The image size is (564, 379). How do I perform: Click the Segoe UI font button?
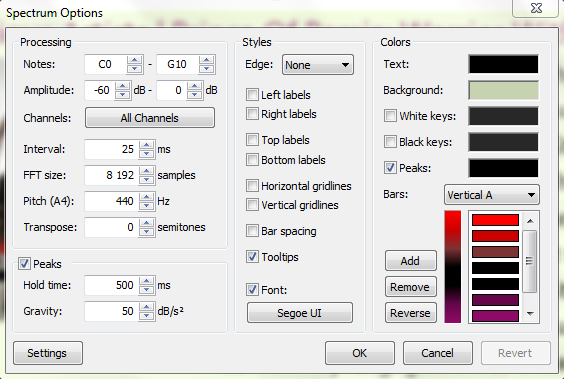click(300, 313)
